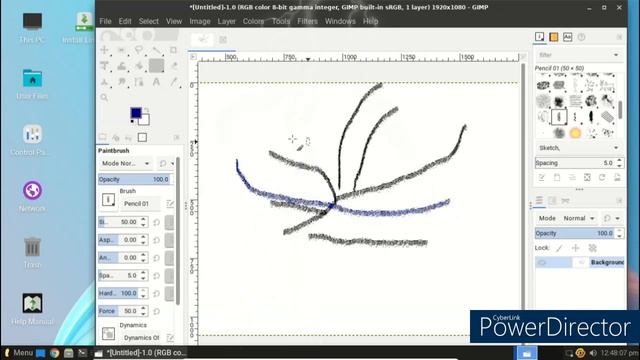Reset Angle value to default
The height and width of the screenshot is (360, 640).
click(x=156, y=258)
